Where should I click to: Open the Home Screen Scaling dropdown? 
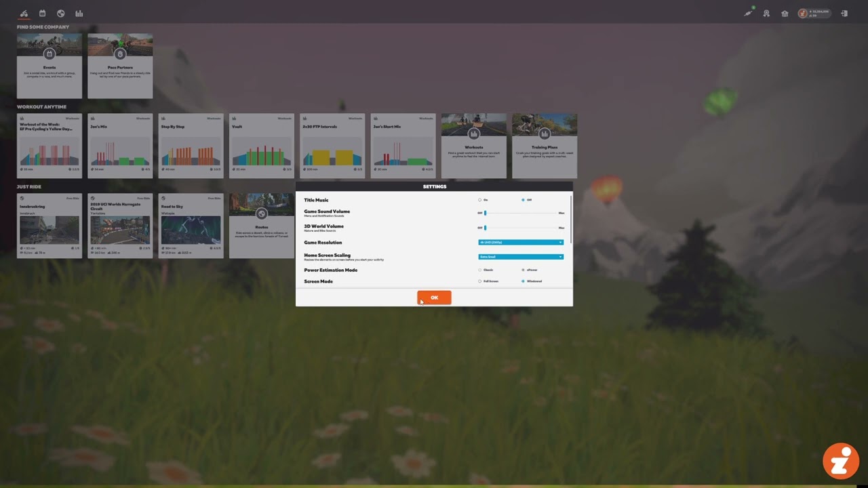tap(521, 257)
